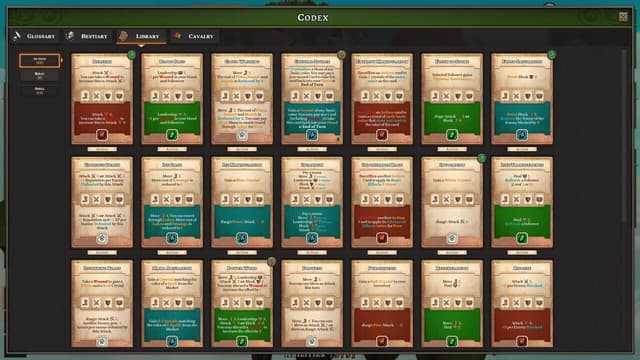Viewport: 640px width, 360px height.
Task: Click boot Move icon on 'Gain a Red Crystal' card
Action: (365, 302)
